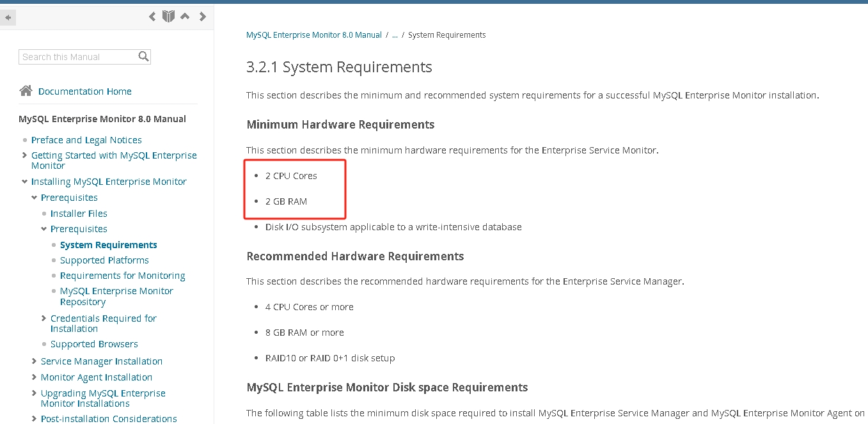Image resolution: width=868 pixels, height=424 pixels.
Task: Expand Credentials Required for Installation arrow
Action: click(43, 318)
